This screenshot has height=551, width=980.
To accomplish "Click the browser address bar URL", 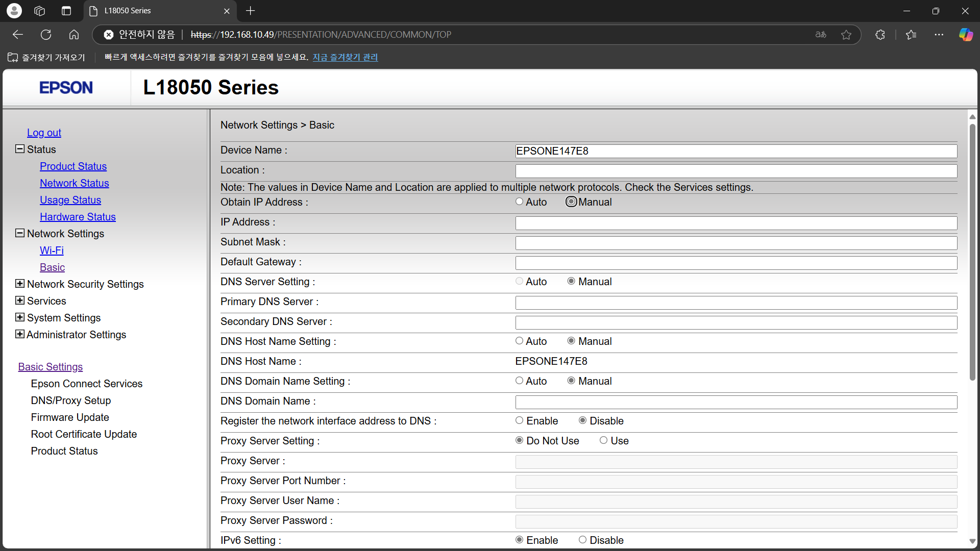I will click(321, 35).
